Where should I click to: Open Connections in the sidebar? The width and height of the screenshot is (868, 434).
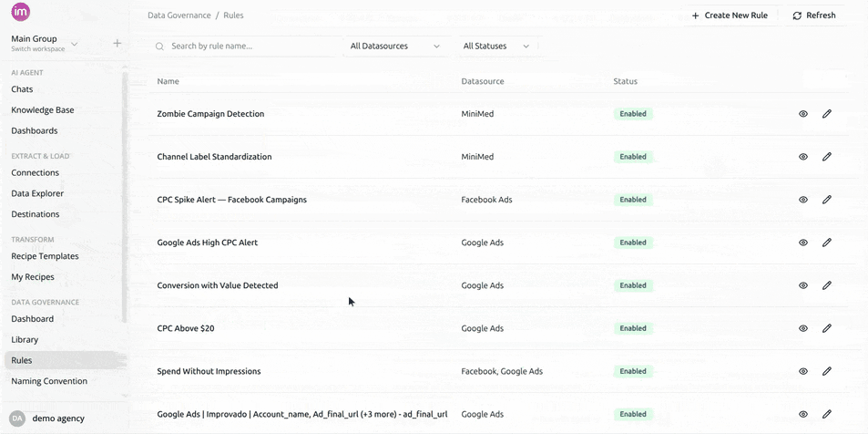(x=35, y=172)
